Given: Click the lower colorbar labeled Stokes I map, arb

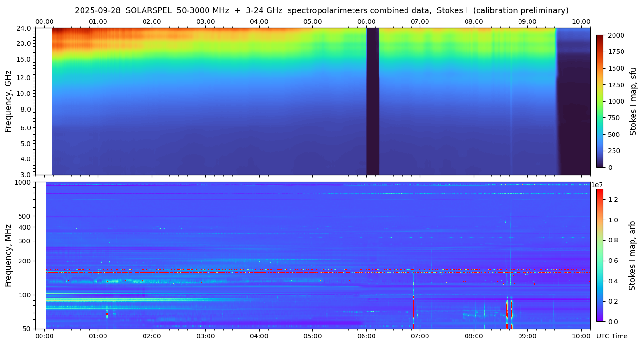Looking at the screenshot, I should 600,255.
